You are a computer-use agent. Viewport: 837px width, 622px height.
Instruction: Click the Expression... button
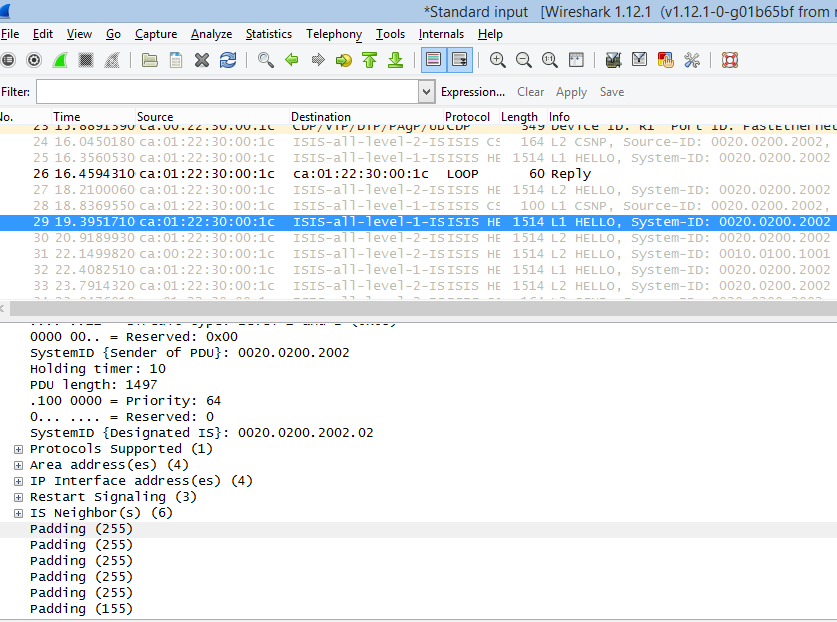point(473,92)
